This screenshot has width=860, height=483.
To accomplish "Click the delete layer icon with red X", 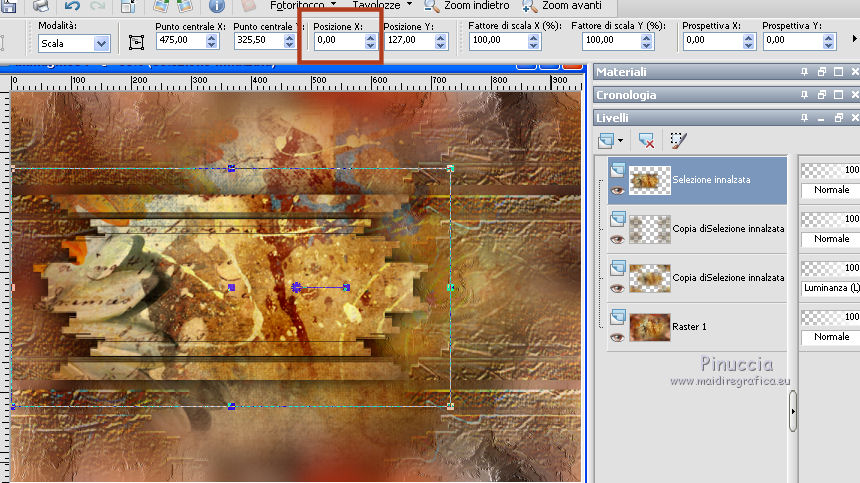I will click(x=646, y=141).
